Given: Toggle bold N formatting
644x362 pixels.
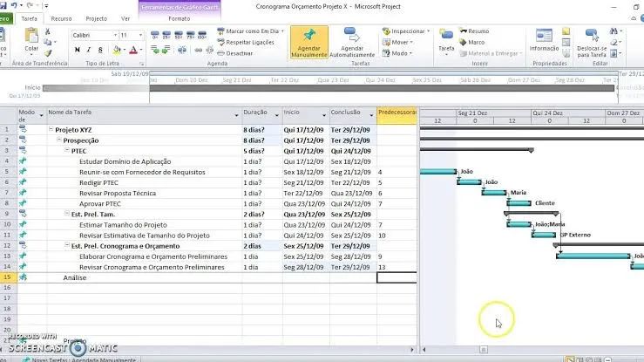Looking at the screenshot, I should [78, 50].
